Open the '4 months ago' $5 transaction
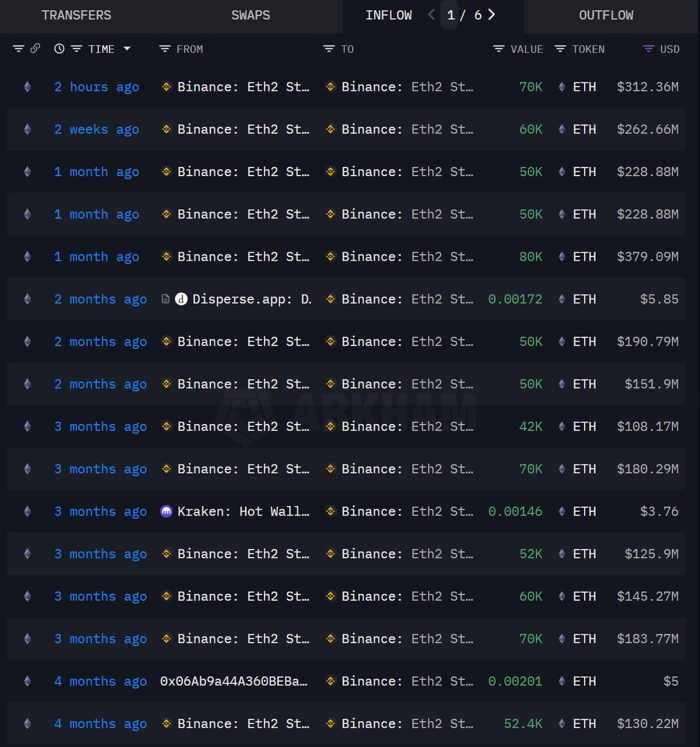The width and height of the screenshot is (700, 747). 100,682
